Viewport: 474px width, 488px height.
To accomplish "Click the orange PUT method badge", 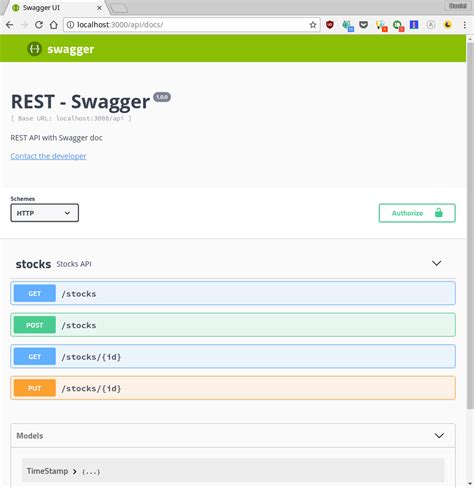I will [35, 388].
